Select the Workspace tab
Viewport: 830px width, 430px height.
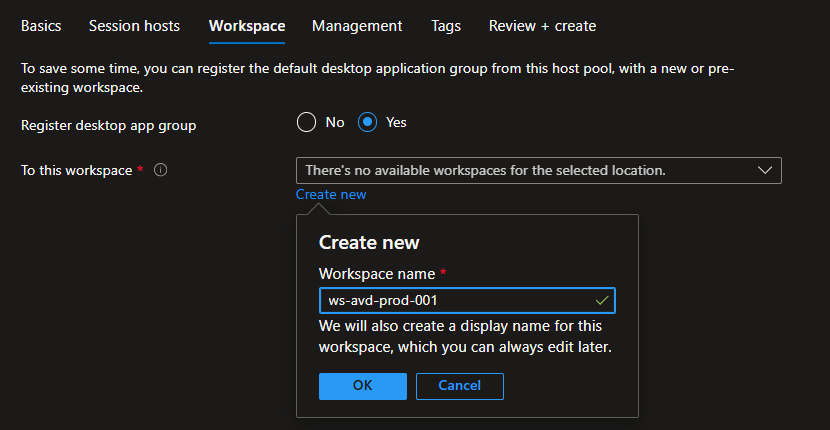coord(247,26)
